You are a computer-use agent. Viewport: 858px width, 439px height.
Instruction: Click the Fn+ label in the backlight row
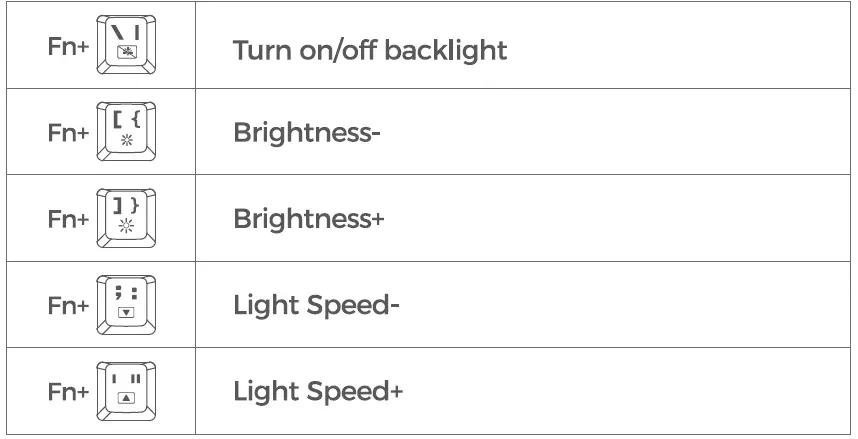pyautogui.click(x=68, y=47)
